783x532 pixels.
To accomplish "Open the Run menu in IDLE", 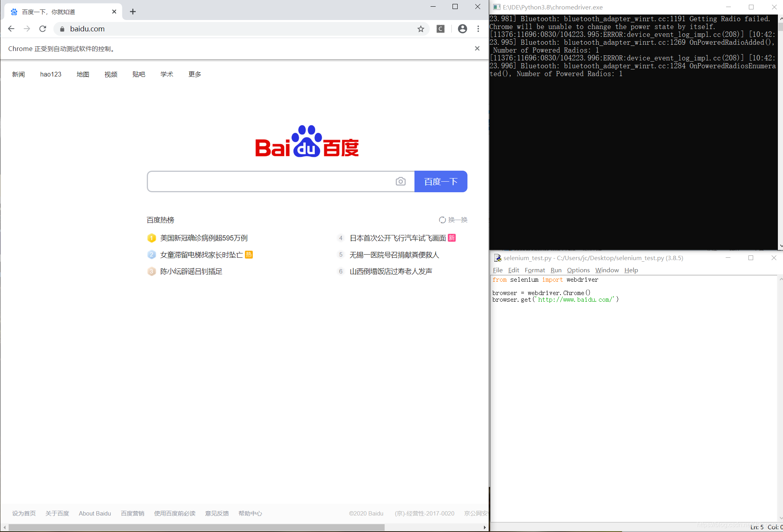I will coord(556,270).
